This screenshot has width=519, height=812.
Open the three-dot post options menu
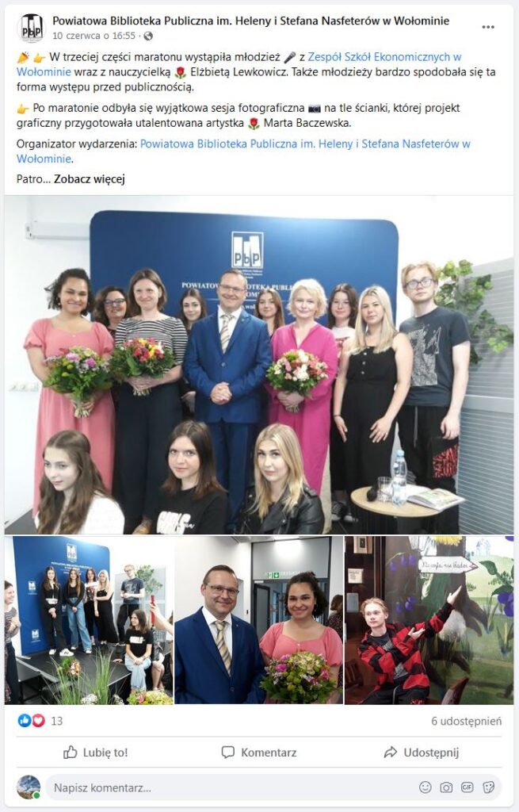(488, 28)
